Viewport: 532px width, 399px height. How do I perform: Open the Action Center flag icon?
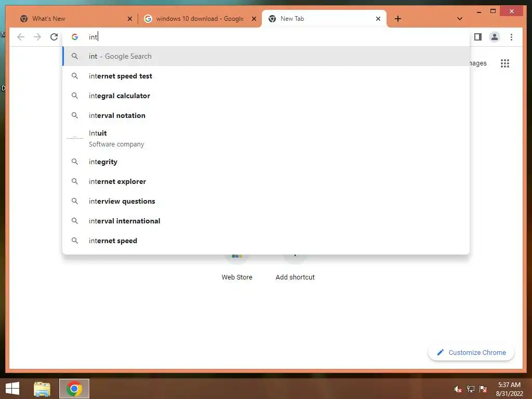(483, 389)
